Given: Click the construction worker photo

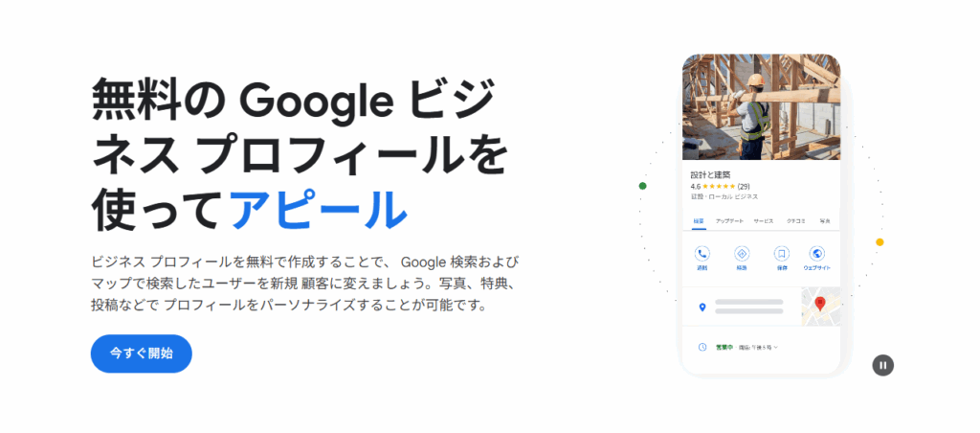Looking at the screenshot, I should click(x=761, y=106).
